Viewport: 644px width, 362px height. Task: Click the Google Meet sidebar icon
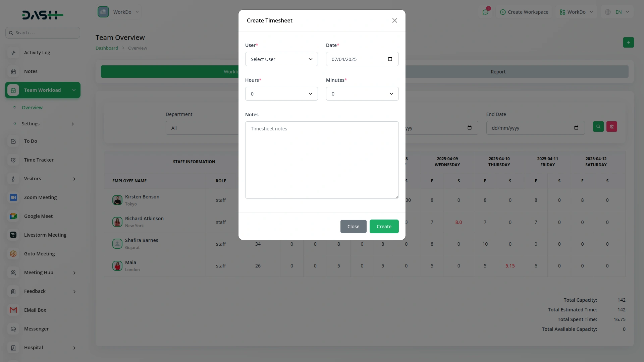point(13,216)
